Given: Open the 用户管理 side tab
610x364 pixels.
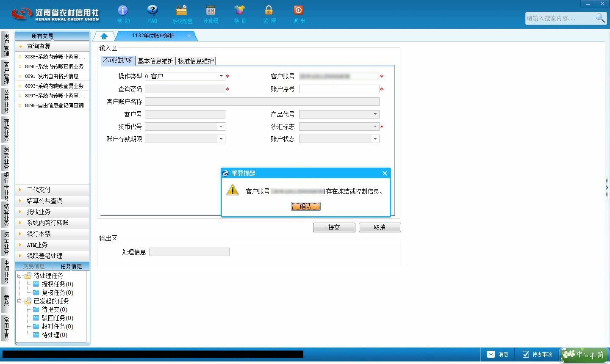Looking at the screenshot, I should pos(6,44).
